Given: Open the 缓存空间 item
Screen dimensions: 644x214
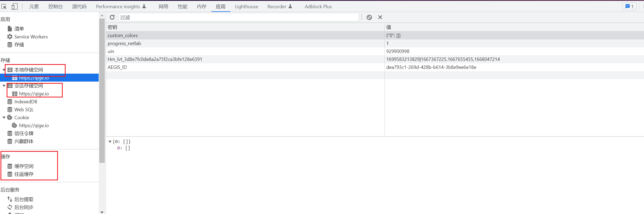Looking at the screenshot, I should pyautogui.click(x=20, y=166).
